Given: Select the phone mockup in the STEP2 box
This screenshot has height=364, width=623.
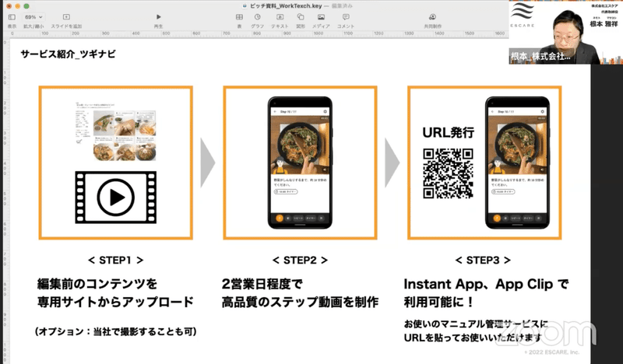Looking at the screenshot, I should (300, 163).
